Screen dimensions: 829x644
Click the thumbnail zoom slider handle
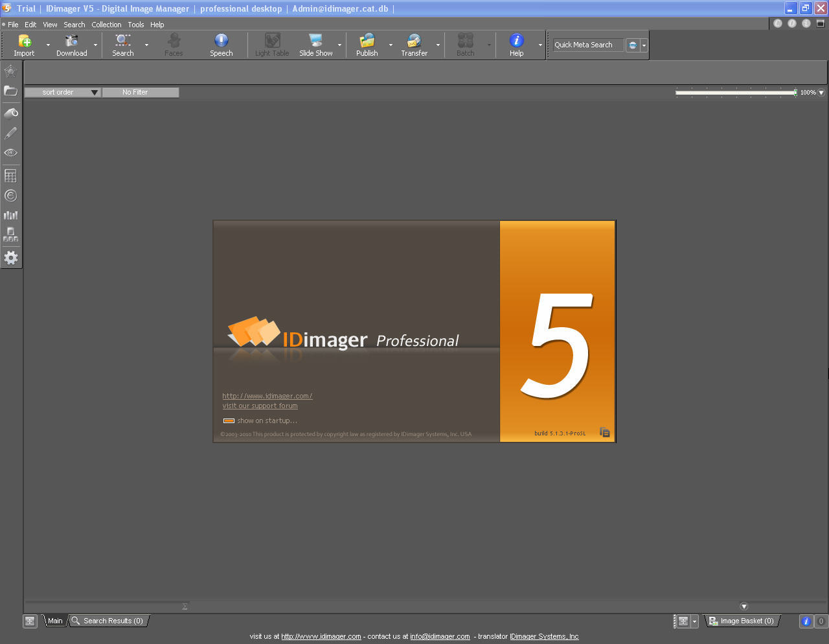click(795, 93)
